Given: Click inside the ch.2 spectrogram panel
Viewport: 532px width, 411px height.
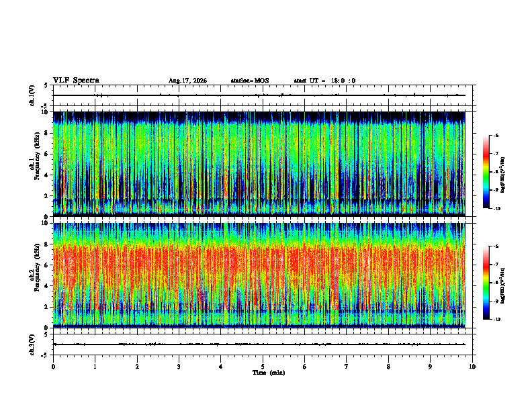Looking at the screenshot, I should coord(259,275).
